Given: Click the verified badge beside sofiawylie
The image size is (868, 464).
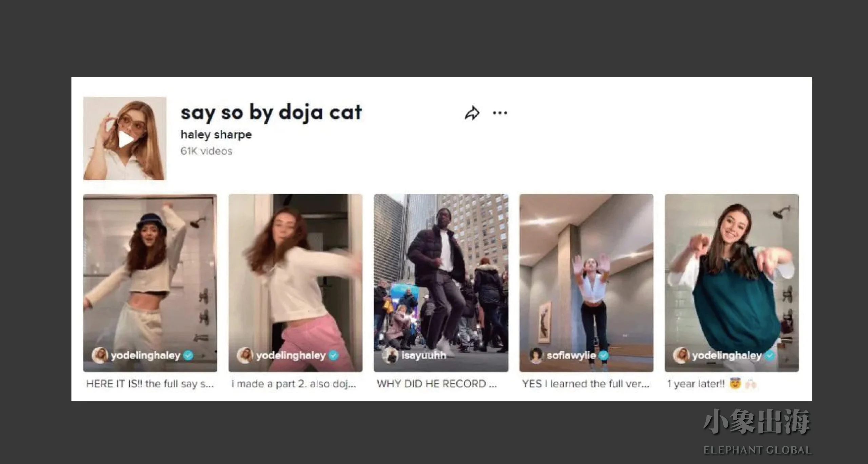Looking at the screenshot, I should pyautogui.click(x=604, y=355).
